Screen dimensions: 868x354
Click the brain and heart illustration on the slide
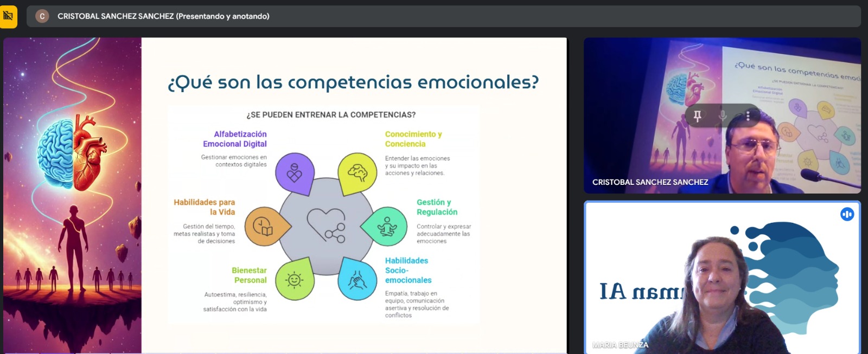[x=73, y=153]
